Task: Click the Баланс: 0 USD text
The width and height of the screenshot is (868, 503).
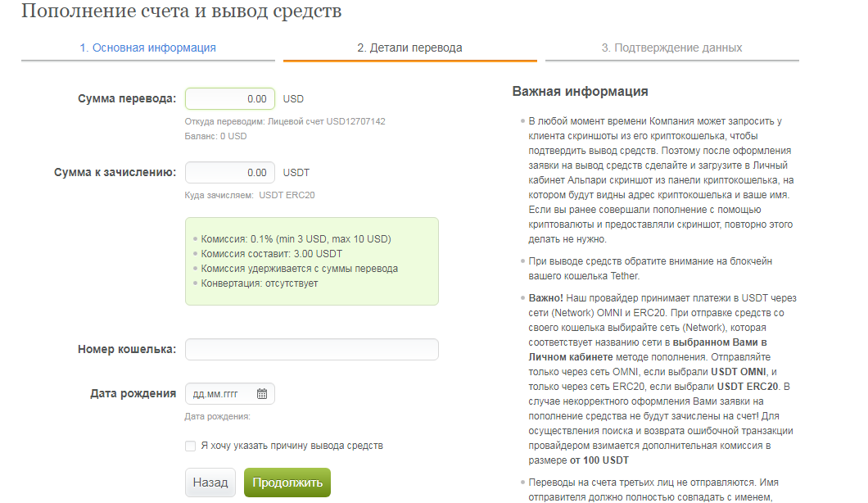Action: (216, 136)
